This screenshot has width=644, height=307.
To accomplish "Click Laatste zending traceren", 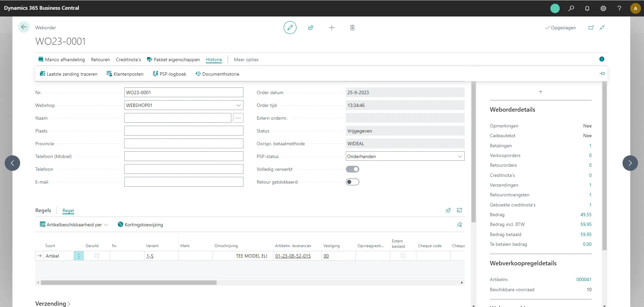I will (68, 74).
